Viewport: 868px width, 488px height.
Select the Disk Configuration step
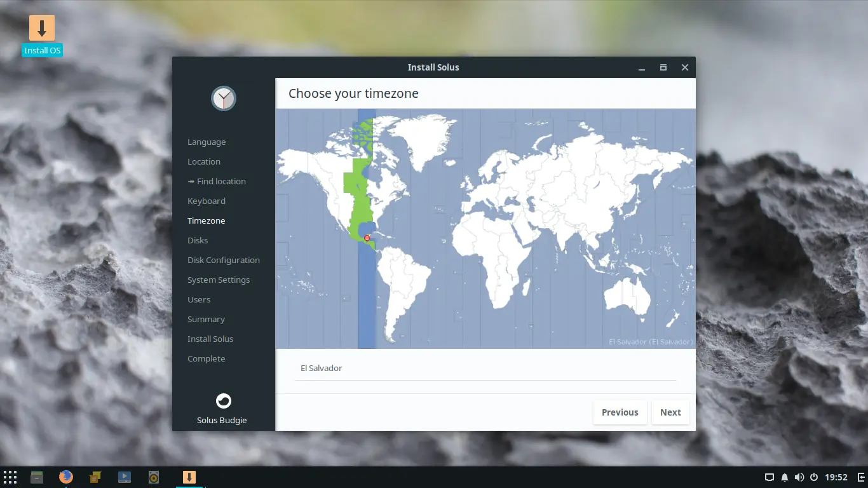point(224,261)
